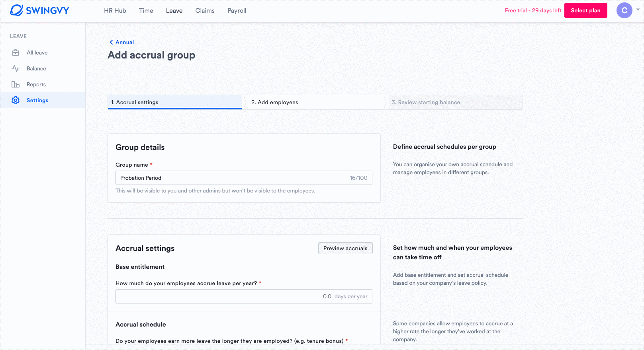This screenshot has height=350, width=644.
Task: Go to the Leave section
Action: pyautogui.click(x=174, y=11)
